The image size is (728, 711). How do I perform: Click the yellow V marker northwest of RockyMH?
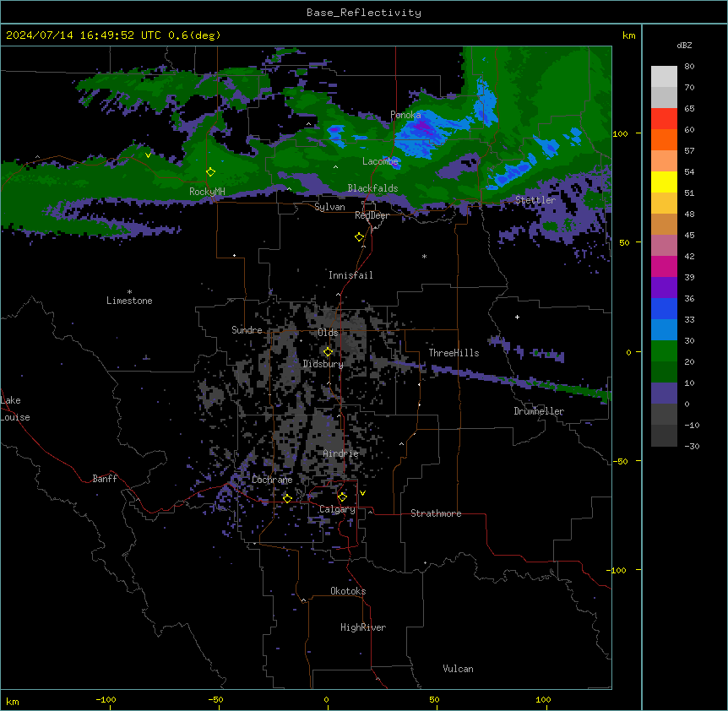[x=148, y=155]
